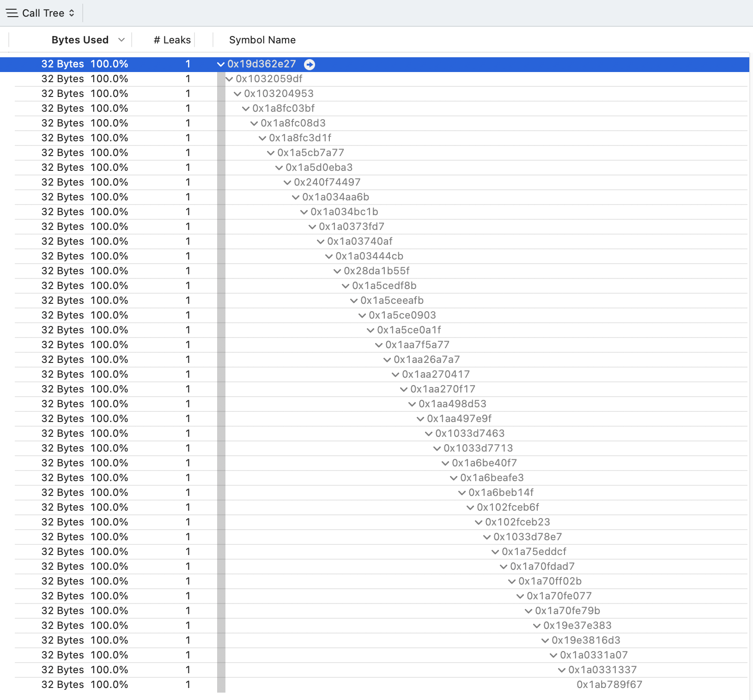Collapse the 0x103204953 disclosure chevron
Viewport: 753px width, 700px height.
point(237,94)
